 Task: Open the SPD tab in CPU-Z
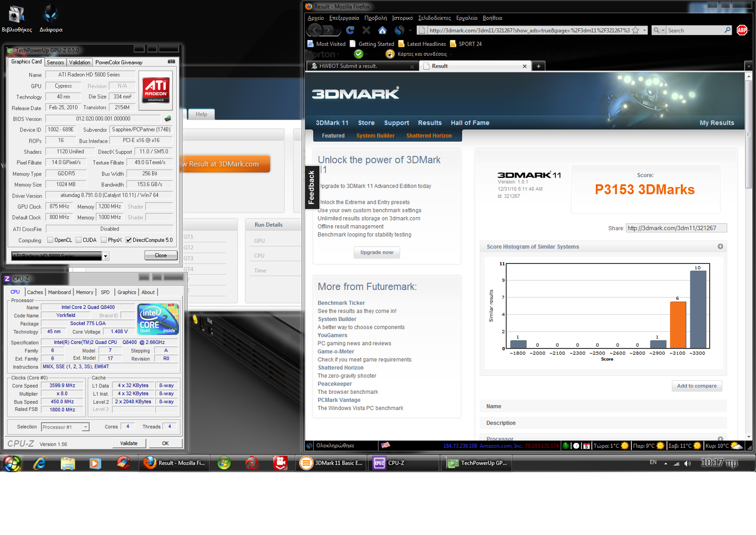105,292
